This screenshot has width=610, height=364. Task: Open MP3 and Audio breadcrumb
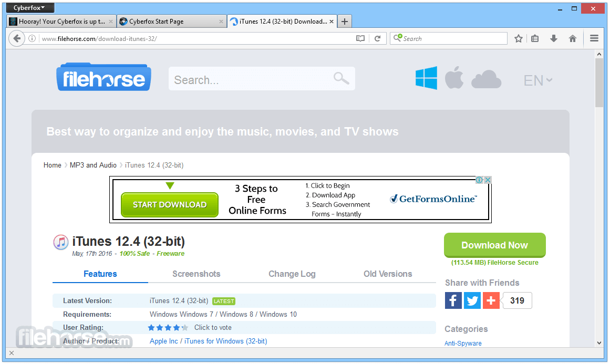coord(93,165)
